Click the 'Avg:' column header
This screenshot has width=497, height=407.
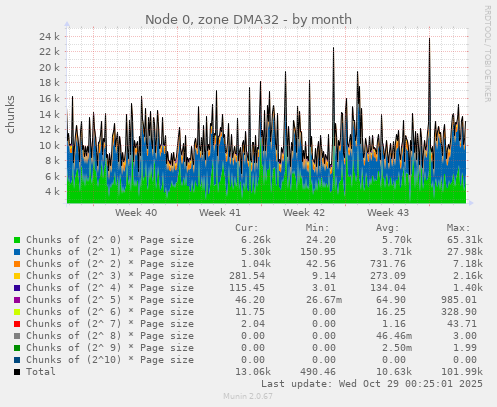point(388,228)
